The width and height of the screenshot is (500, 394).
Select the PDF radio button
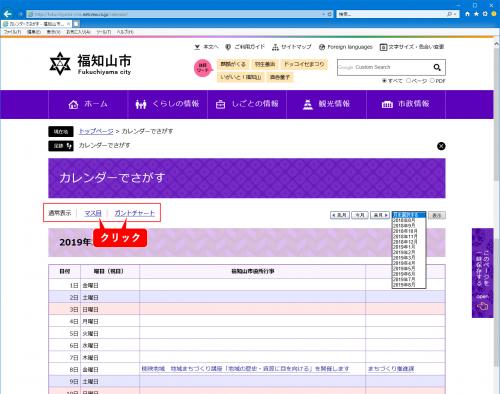point(432,81)
